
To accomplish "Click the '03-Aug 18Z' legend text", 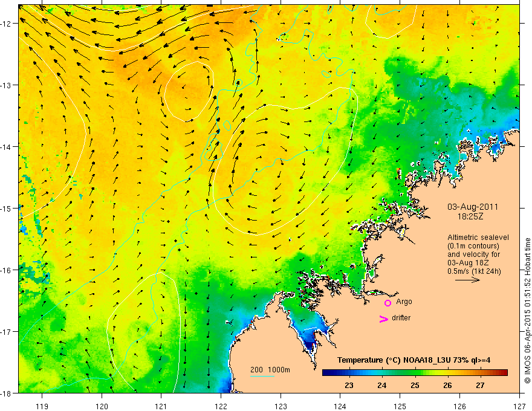I will pos(469,263).
